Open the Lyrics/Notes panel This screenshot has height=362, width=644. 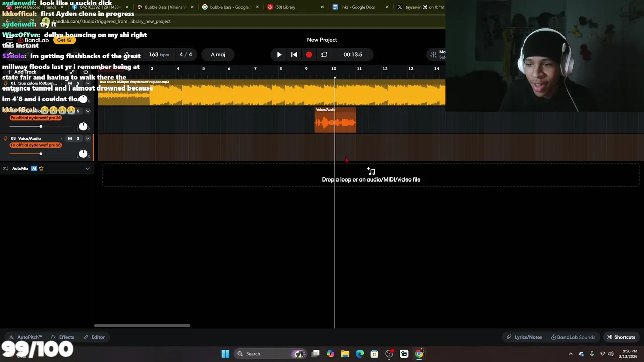point(524,337)
